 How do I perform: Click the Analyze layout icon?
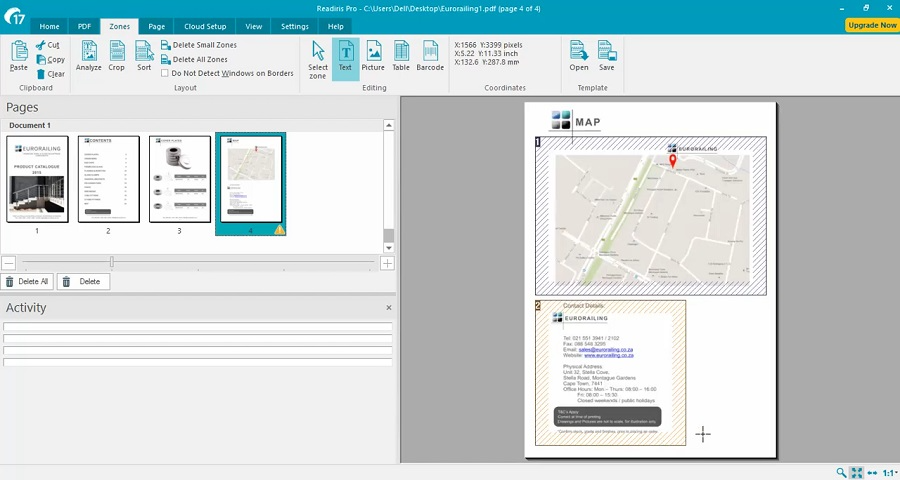[88, 55]
